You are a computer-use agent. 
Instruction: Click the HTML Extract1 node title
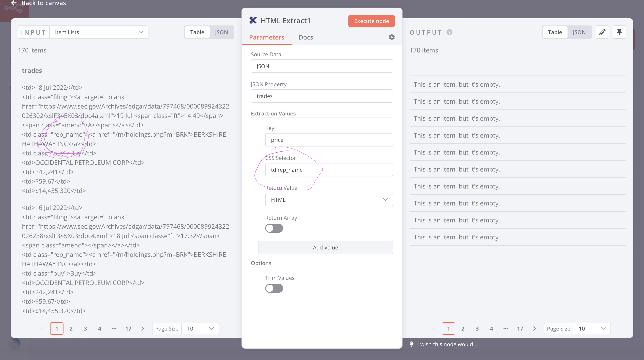tap(286, 21)
